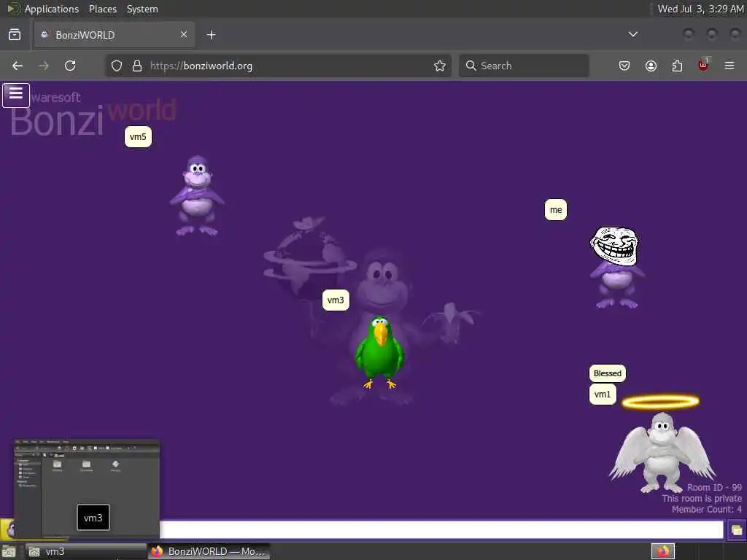Select the BonziWORLD browser tab
The width and height of the screenshot is (747, 560).
[x=115, y=35]
